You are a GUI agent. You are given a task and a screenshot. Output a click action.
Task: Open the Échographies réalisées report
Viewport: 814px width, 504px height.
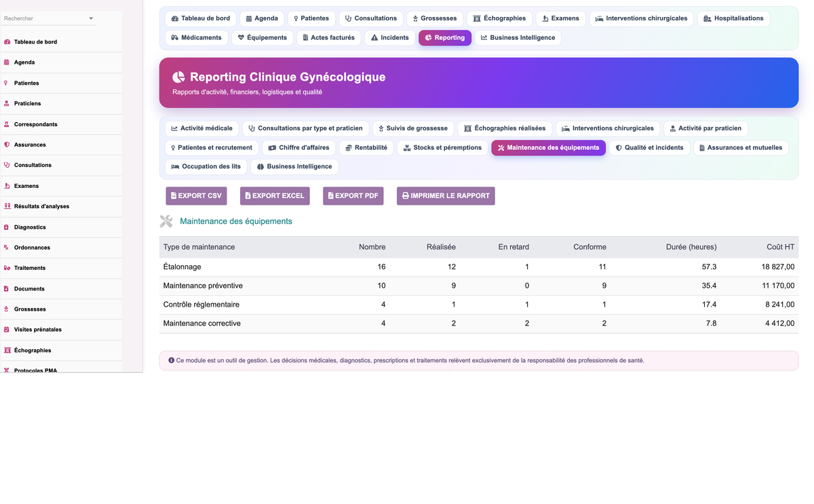[x=505, y=128]
